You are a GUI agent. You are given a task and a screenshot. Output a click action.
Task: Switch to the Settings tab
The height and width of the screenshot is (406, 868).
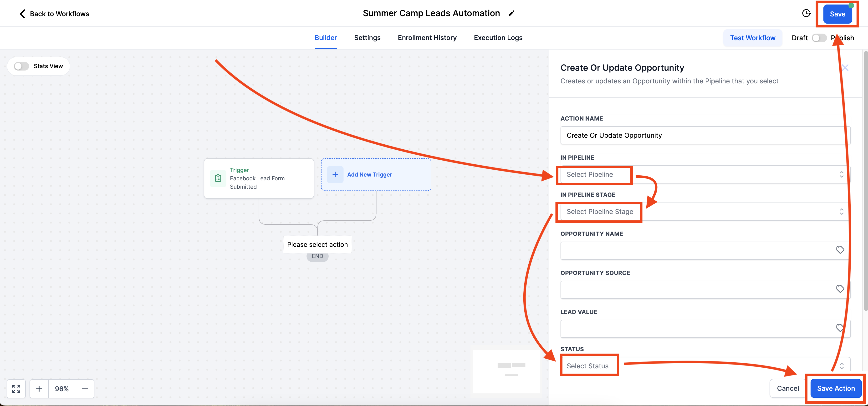(x=367, y=38)
